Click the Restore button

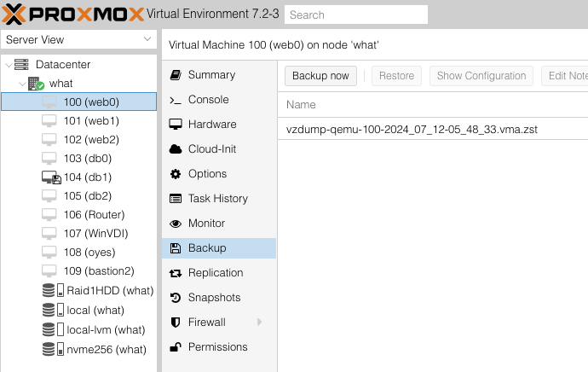point(396,76)
